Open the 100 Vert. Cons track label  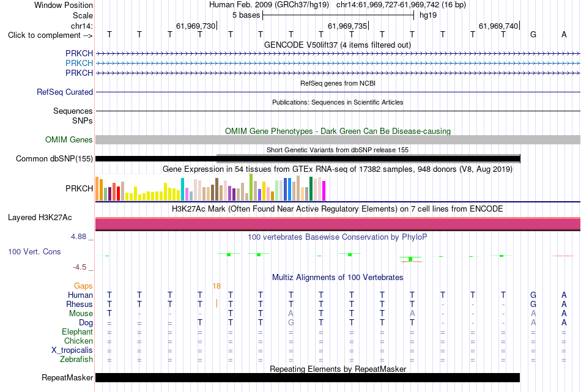click(x=34, y=251)
